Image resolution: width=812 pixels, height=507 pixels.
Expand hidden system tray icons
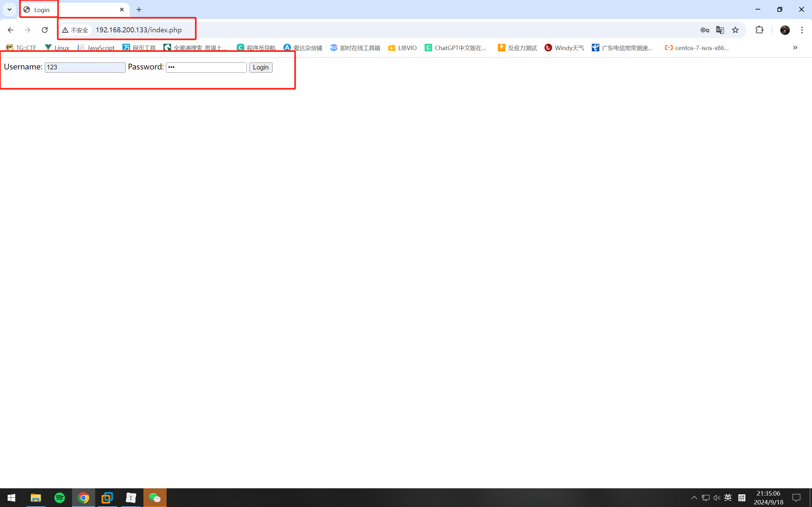click(x=694, y=497)
